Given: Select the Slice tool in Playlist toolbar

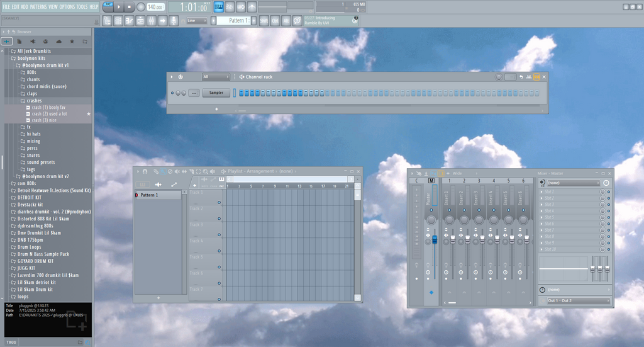Looking at the screenshot, I should [191, 171].
